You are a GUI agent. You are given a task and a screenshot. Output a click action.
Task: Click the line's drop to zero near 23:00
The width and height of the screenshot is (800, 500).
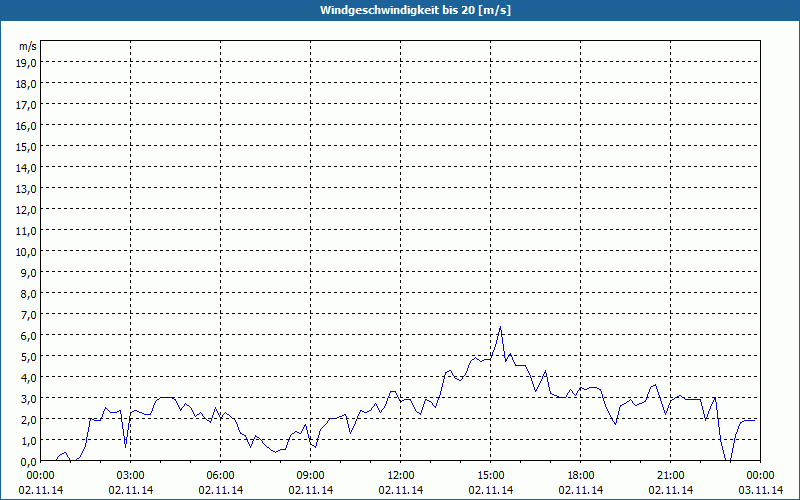point(729,460)
